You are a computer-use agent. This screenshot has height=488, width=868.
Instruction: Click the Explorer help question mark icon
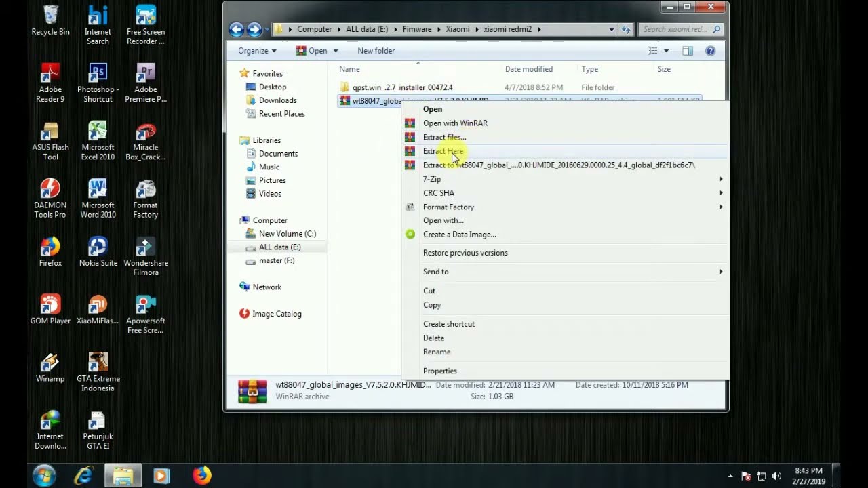click(x=710, y=51)
